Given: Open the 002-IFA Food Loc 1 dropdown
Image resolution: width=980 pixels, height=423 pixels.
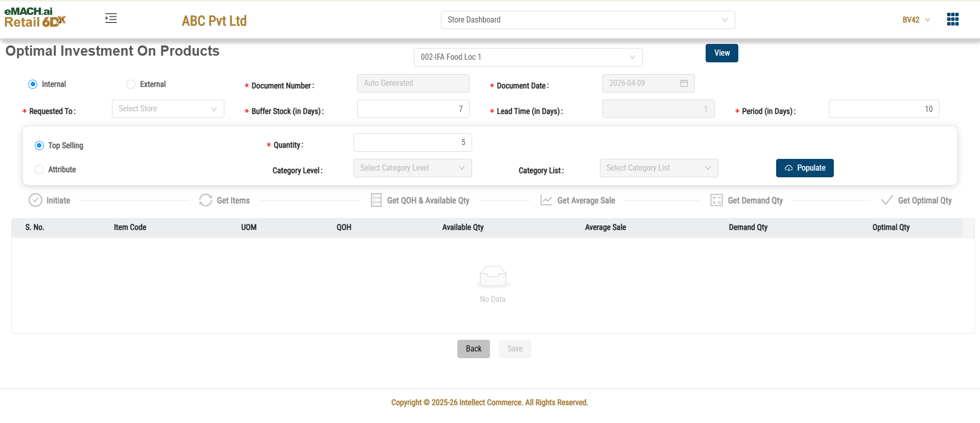Looking at the screenshot, I should coord(528,57).
